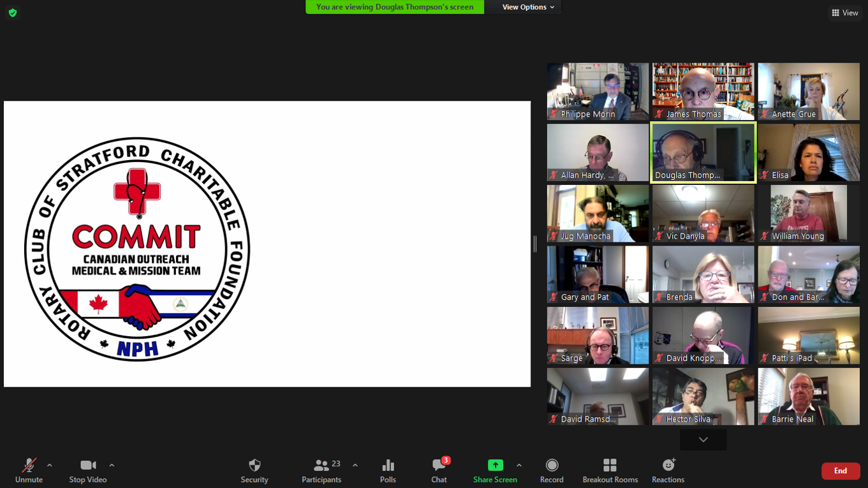Select Anette Grue's video tile
This screenshot has height=488, width=868.
click(809, 91)
